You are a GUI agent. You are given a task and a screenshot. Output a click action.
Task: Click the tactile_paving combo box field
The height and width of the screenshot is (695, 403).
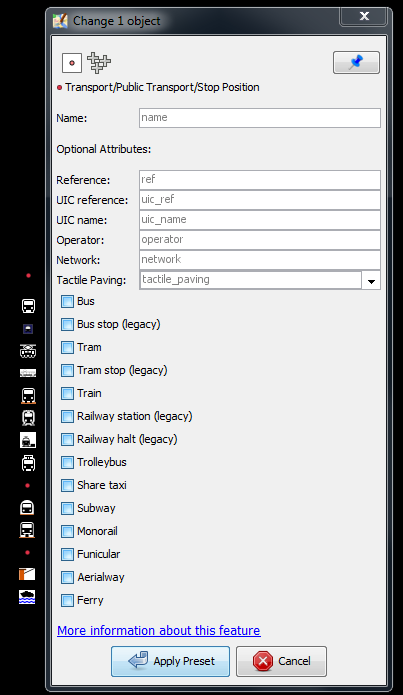click(250, 280)
